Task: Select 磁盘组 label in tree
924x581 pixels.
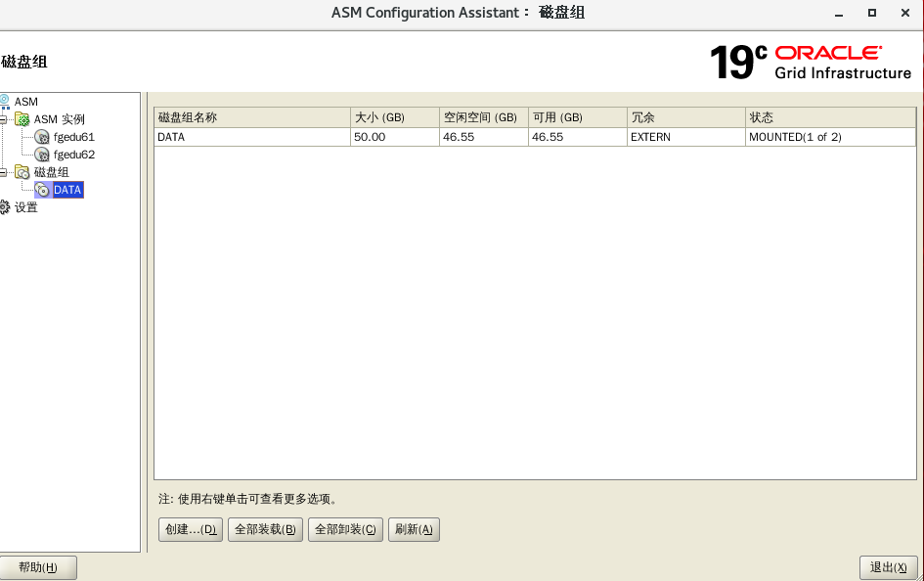Action: click(x=51, y=172)
